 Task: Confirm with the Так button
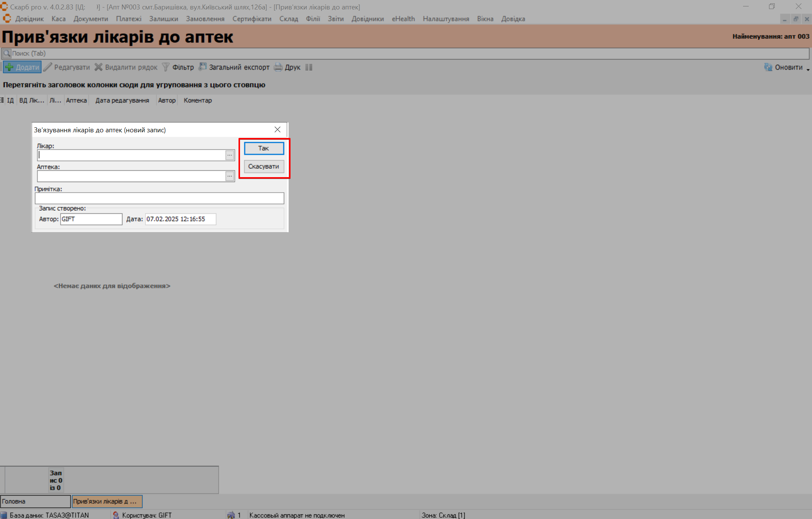pos(263,149)
